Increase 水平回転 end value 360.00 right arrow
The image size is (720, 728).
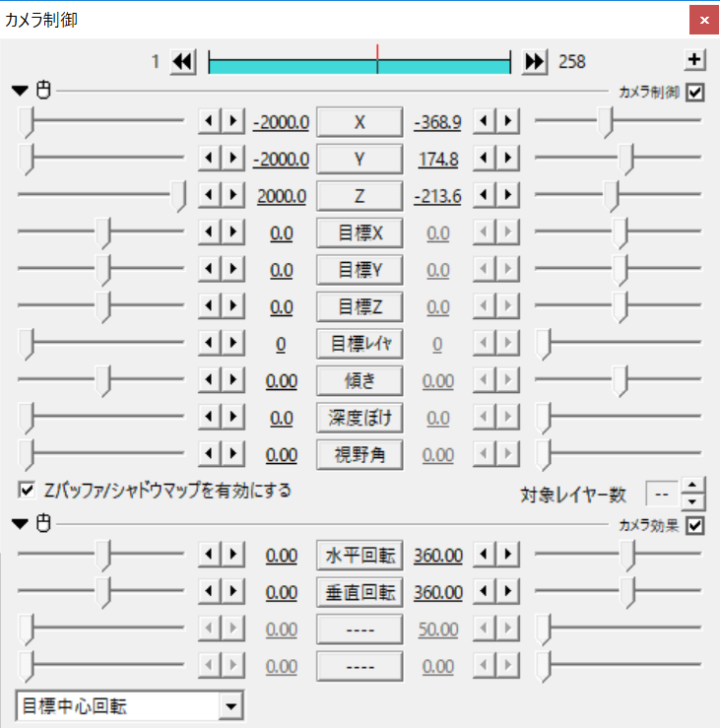click(x=508, y=554)
